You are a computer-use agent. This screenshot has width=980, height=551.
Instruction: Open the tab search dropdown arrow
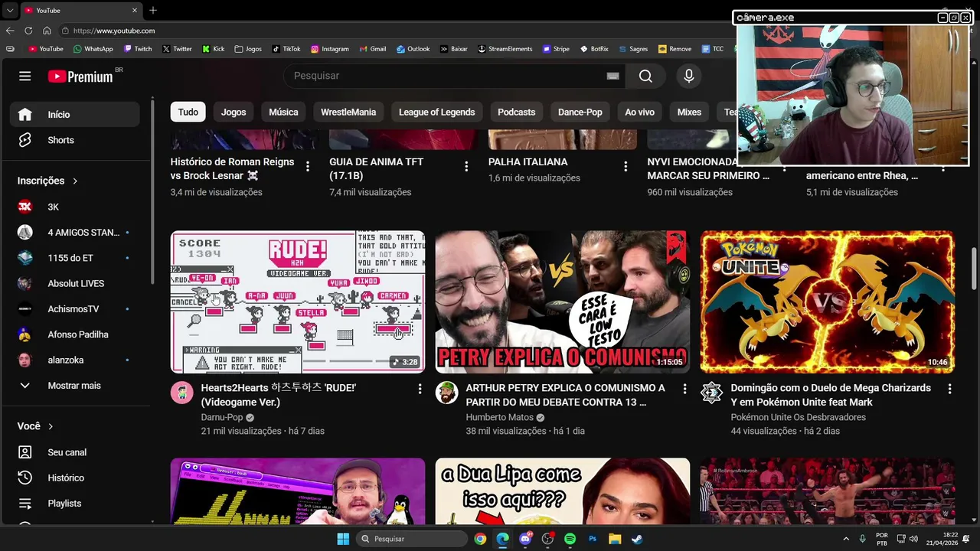(10, 10)
